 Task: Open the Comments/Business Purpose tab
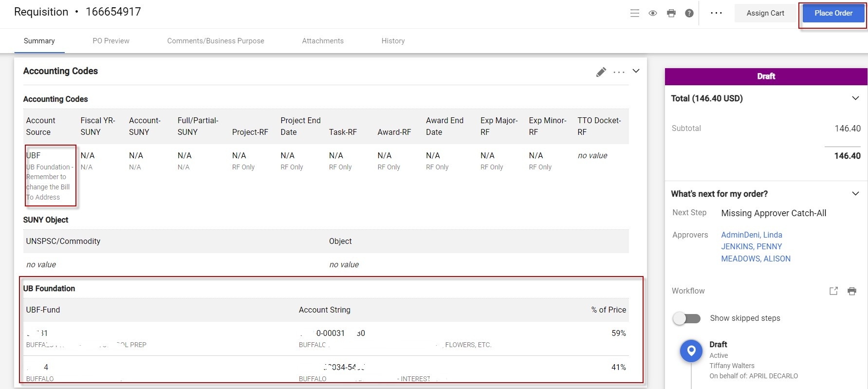(x=216, y=41)
